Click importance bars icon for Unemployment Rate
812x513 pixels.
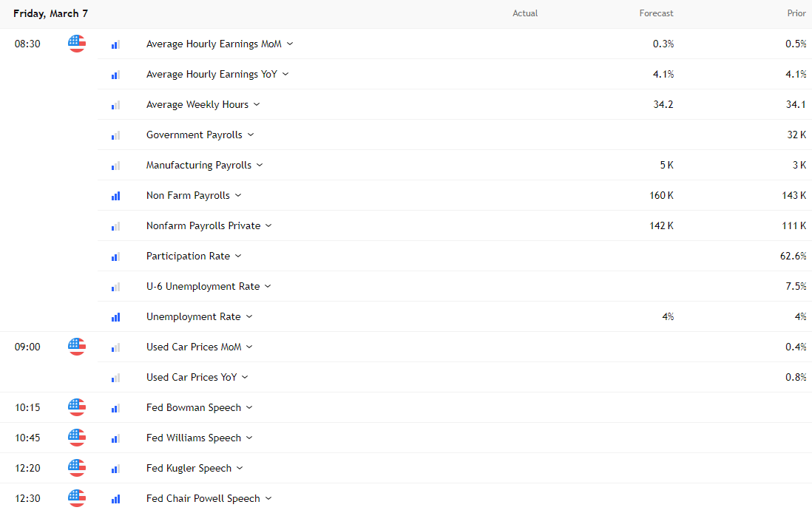tap(115, 317)
